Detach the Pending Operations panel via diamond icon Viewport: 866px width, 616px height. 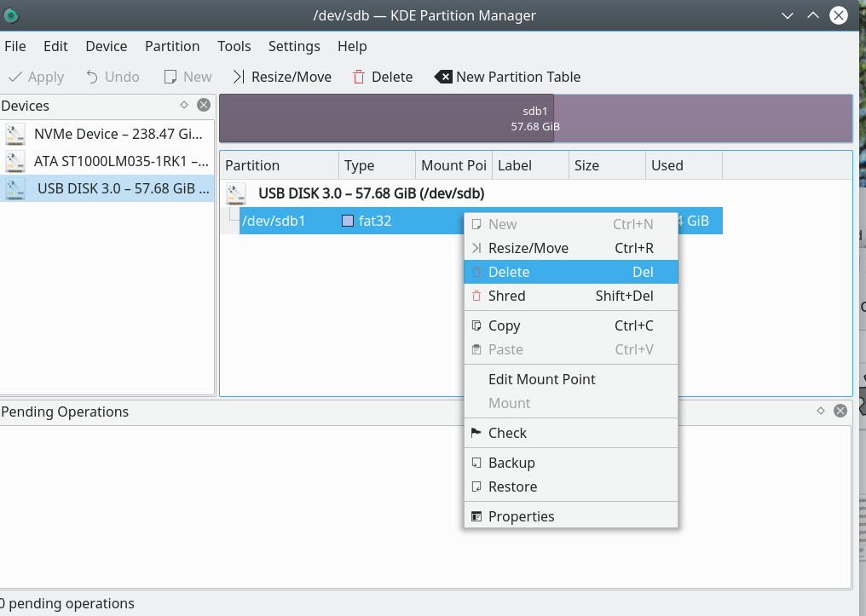tap(821, 411)
